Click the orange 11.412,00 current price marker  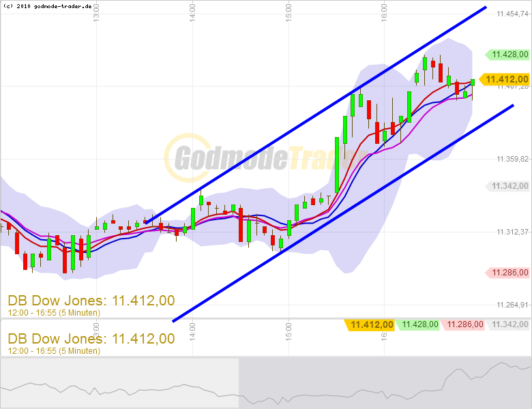click(x=505, y=79)
